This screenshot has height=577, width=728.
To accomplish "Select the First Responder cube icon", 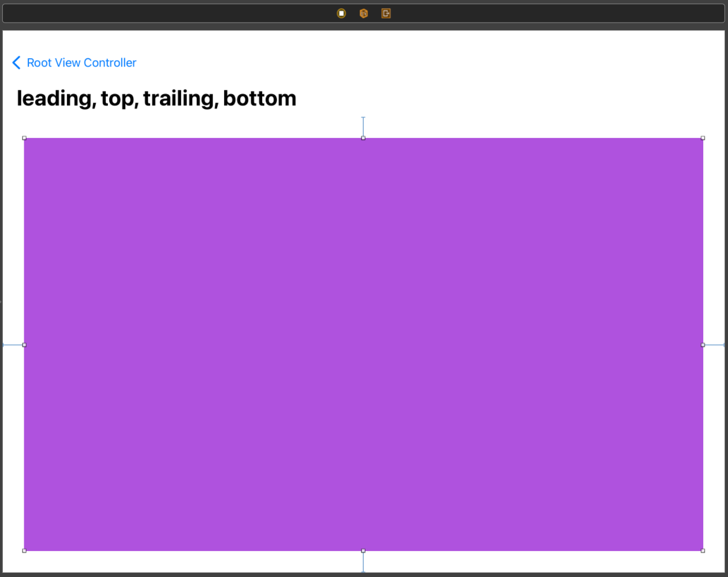I will 364,13.
